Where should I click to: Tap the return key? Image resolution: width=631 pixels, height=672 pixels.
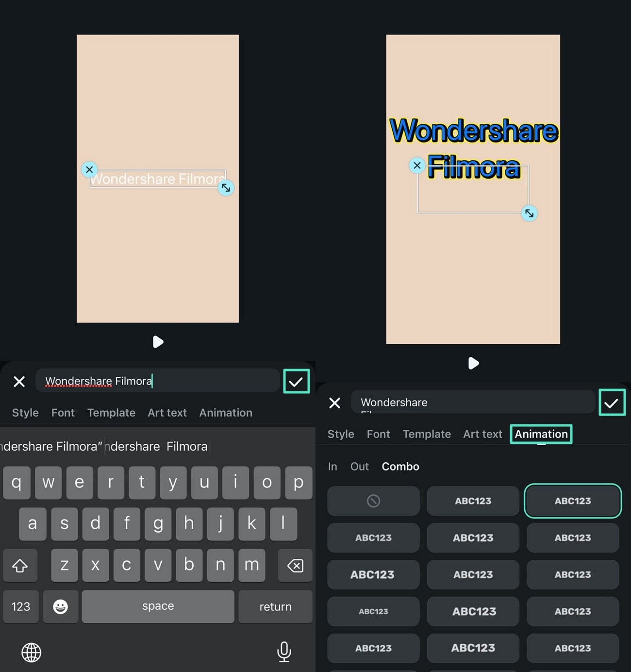tap(275, 606)
